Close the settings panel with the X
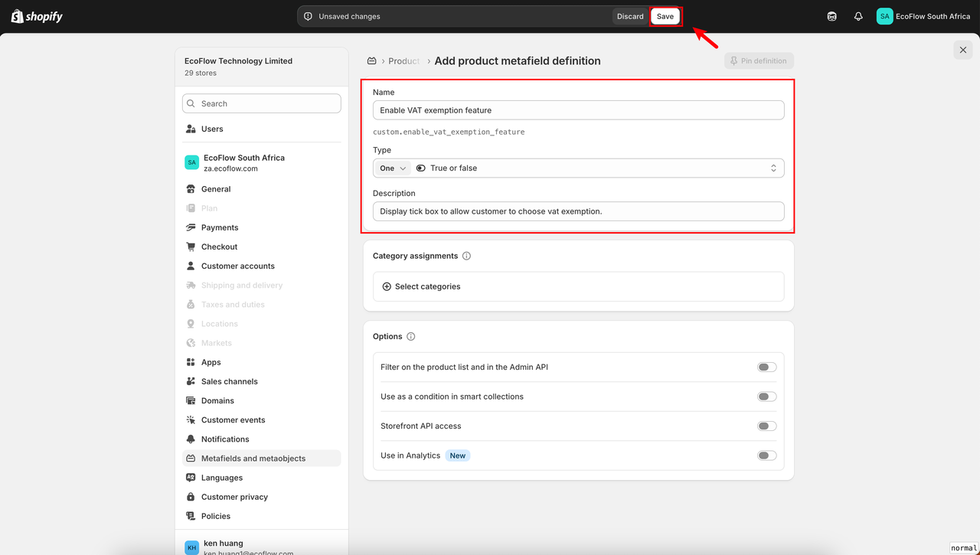 pos(963,51)
